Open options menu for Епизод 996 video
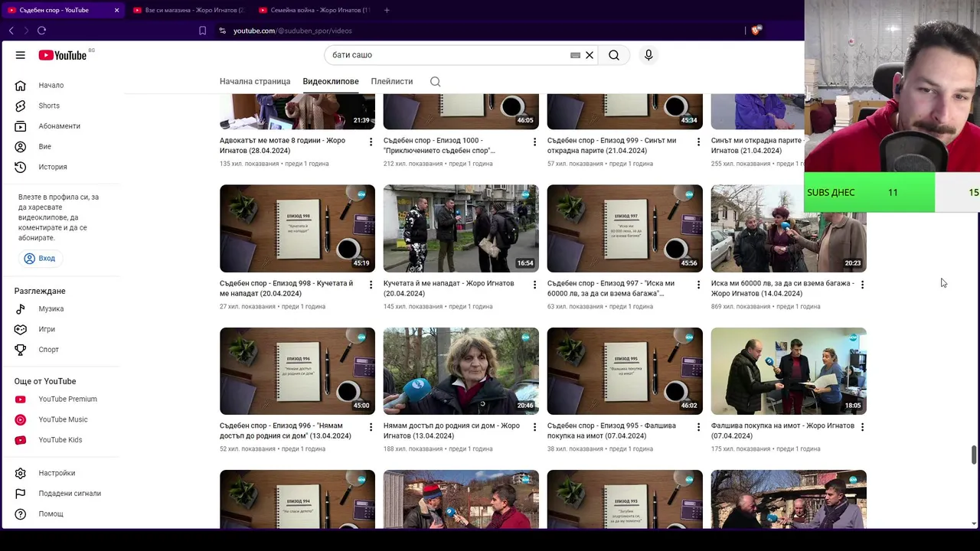The height and width of the screenshot is (551, 980). 371,427
